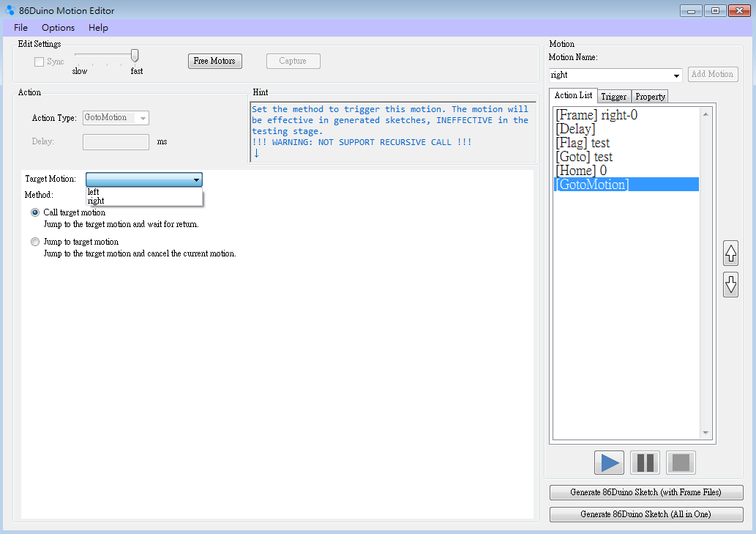Move selected action up with up arrow

point(731,253)
